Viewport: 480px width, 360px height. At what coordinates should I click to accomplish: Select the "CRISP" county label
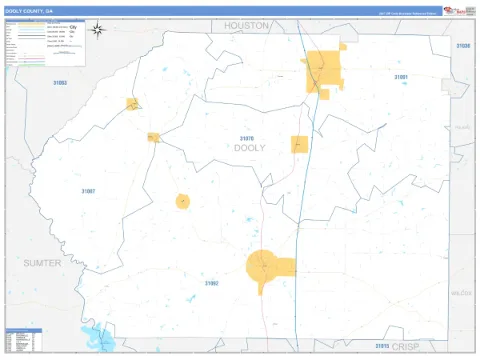click(x=405, y=347)
